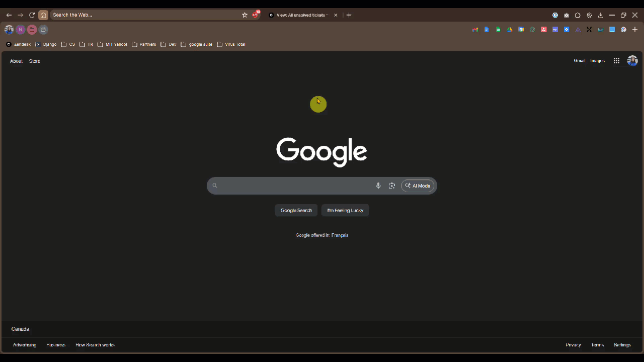Open the Business footer link
Image resolution: width=644 pixels, height=362 pixels.
(56, 345)
